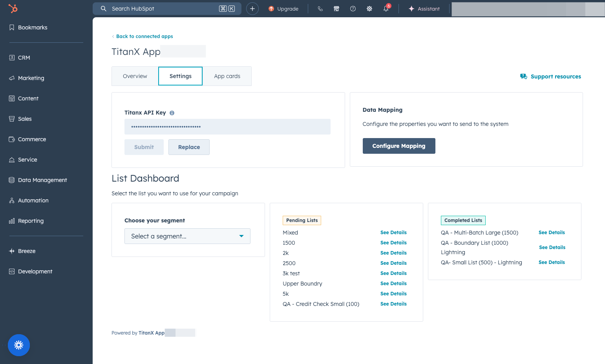Open the Development sidebar menu
Screen dimensions: 605x364
31,271
